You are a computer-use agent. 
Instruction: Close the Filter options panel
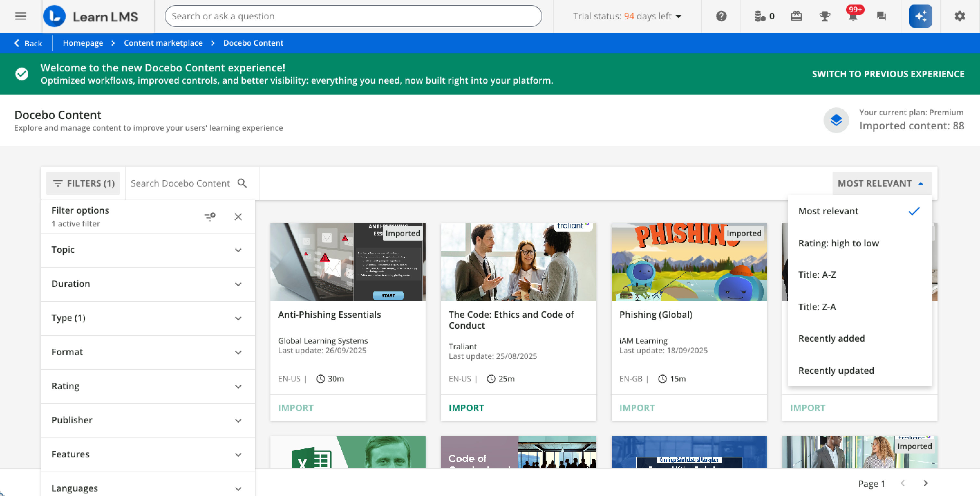click(x=238, y=217)
